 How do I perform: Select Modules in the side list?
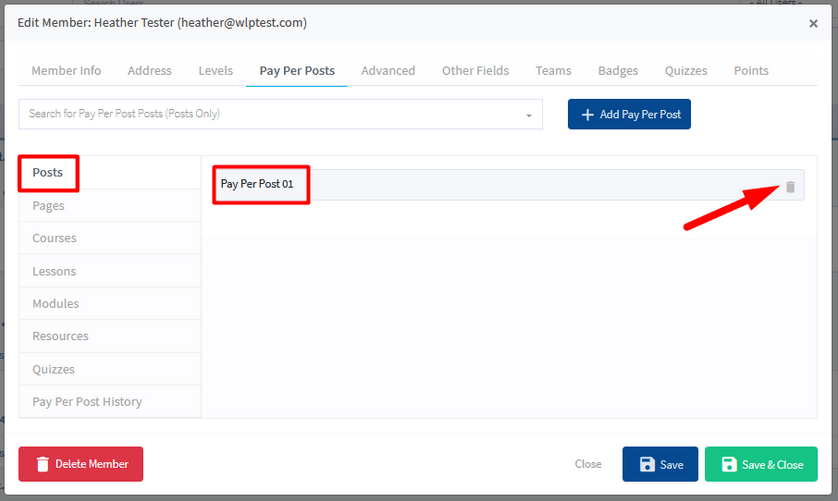point(110,304)
